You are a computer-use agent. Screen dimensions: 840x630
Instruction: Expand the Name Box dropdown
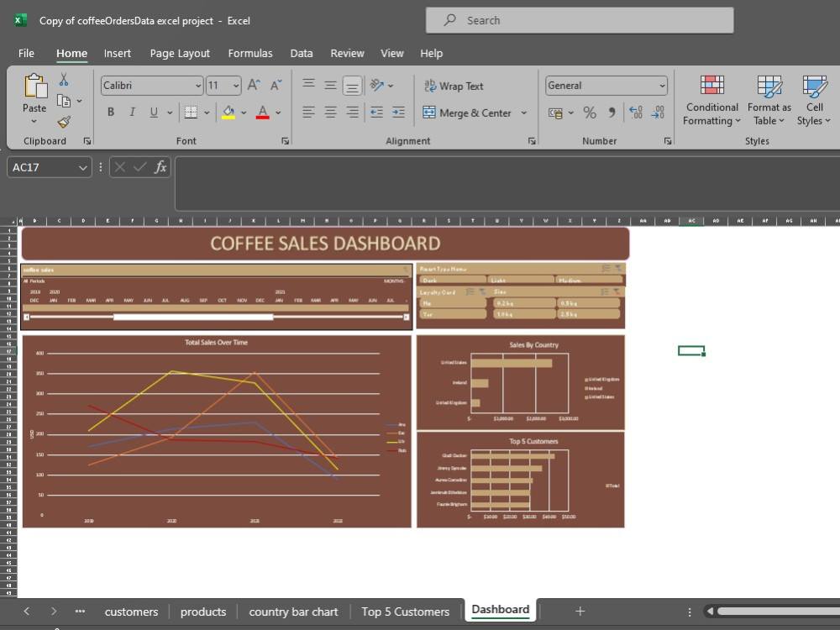82,168
